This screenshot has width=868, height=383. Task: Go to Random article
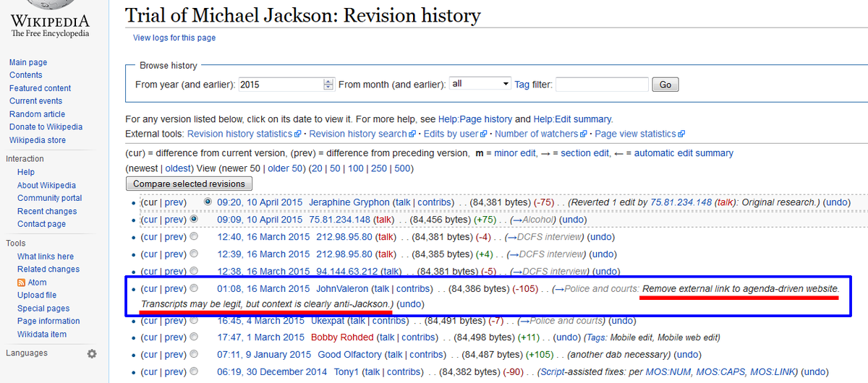point(37,114)
